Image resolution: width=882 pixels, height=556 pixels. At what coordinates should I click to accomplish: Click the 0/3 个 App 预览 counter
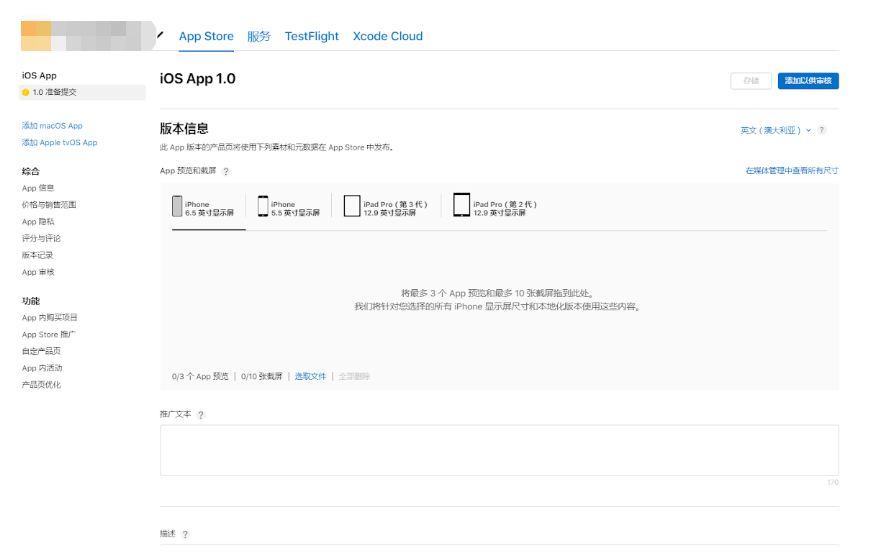pos(200,376)
